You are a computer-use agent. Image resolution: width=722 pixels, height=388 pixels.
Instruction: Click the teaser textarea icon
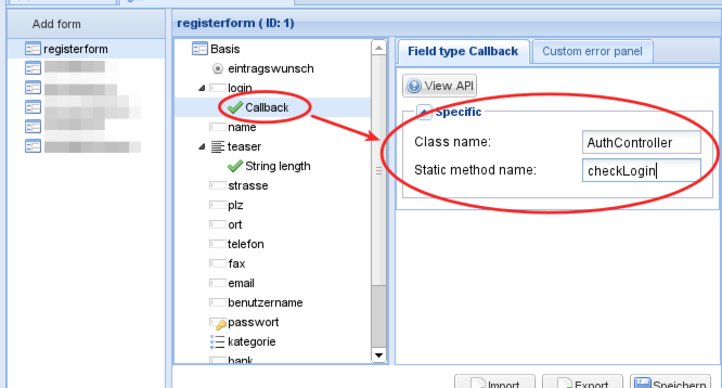point(217,147)
